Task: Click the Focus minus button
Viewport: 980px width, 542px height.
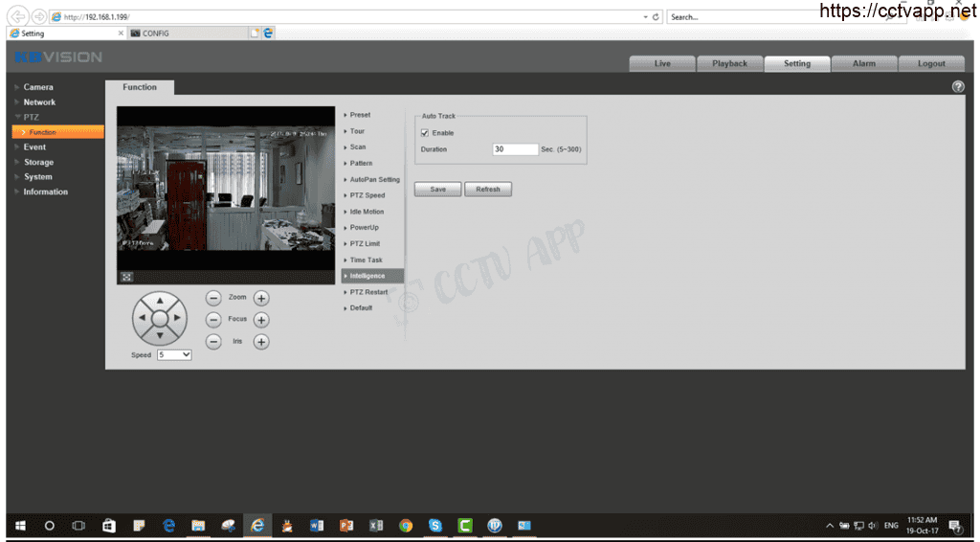Action: click(x=213, y=320)
